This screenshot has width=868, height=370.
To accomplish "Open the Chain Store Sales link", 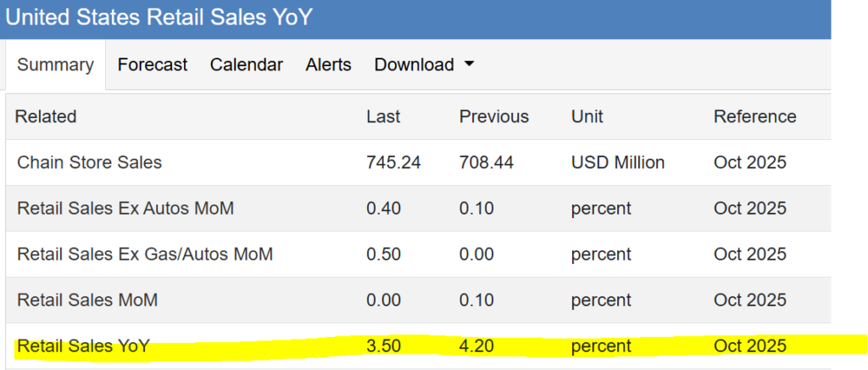I will (x=89, y=162).
